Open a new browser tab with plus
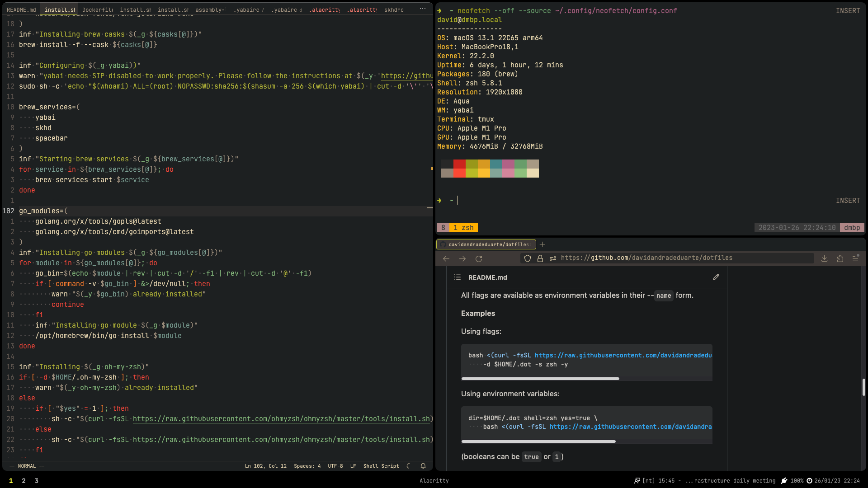Image resolution: width=868 pixels, height=488 pixels. 542,244
